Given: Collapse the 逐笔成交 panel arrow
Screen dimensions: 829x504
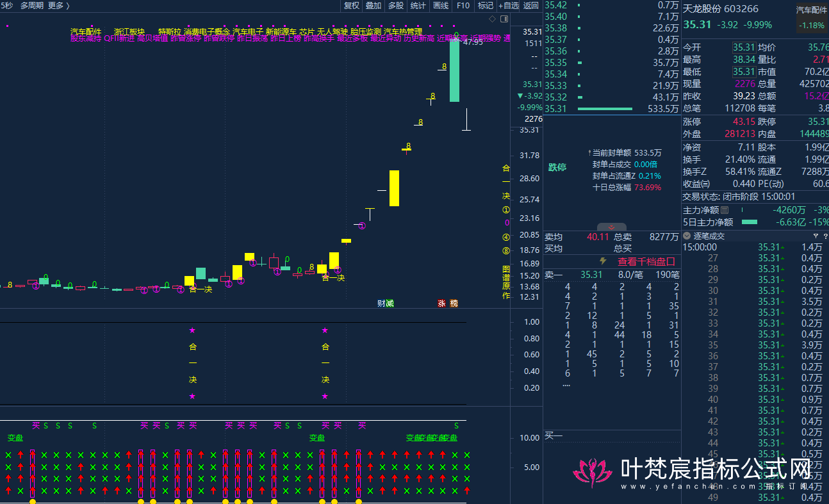Looking at the screenshot, I should [x=687, y=236].
